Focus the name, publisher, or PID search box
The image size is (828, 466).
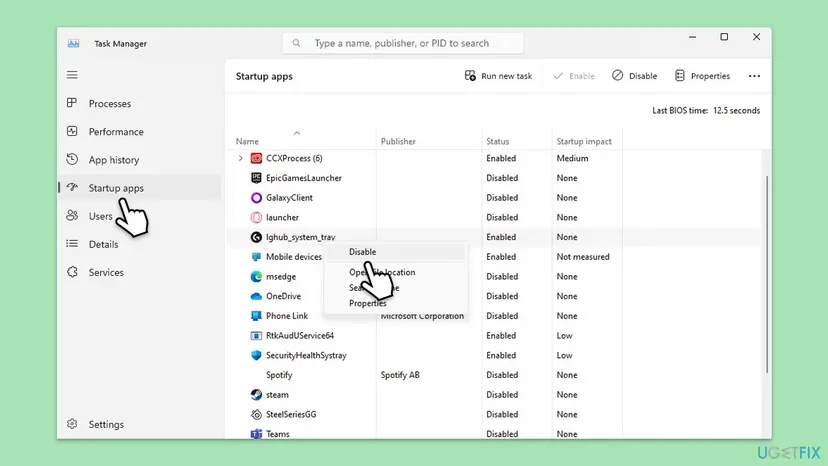coord(403,43)
